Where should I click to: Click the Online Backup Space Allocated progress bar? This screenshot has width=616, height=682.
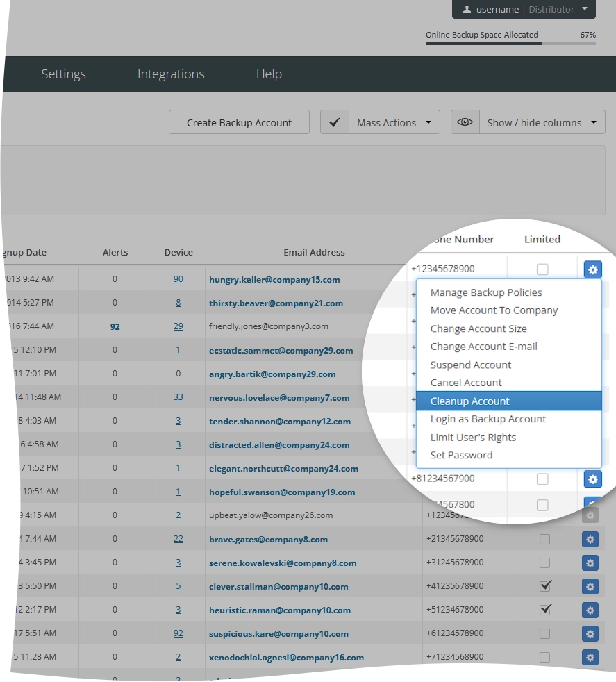[x=510, y=43]
